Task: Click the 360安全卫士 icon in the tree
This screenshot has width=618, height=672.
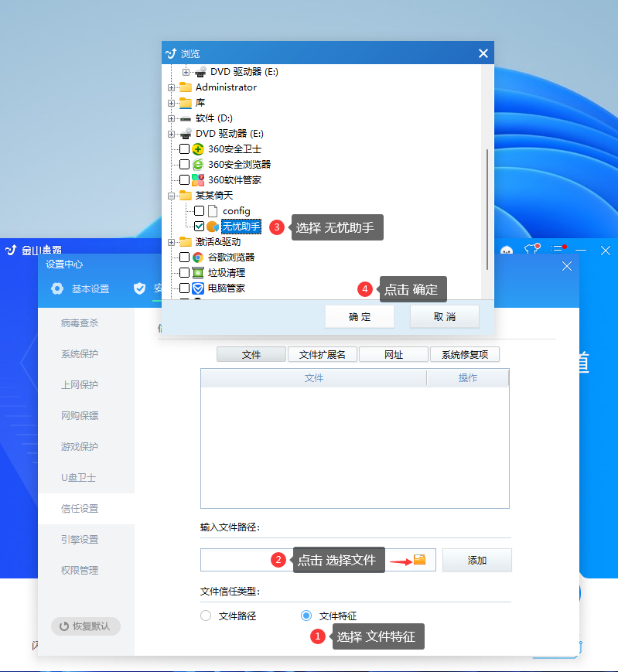Action: 197,149
